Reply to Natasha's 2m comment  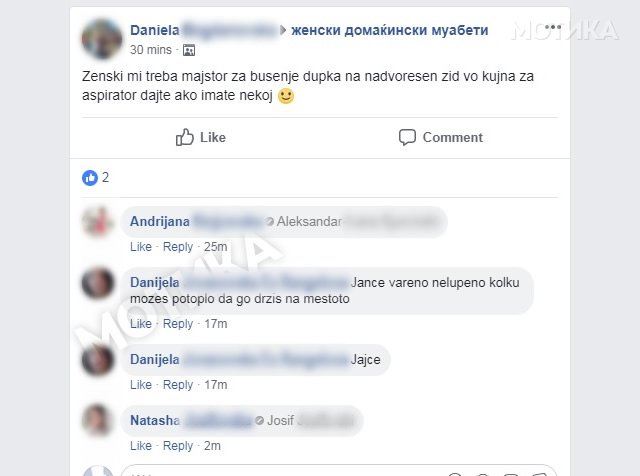click(178, 446)
